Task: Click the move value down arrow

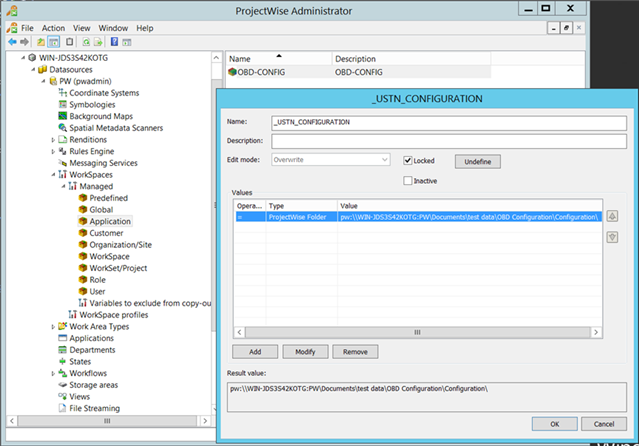Action: [612, 237]
